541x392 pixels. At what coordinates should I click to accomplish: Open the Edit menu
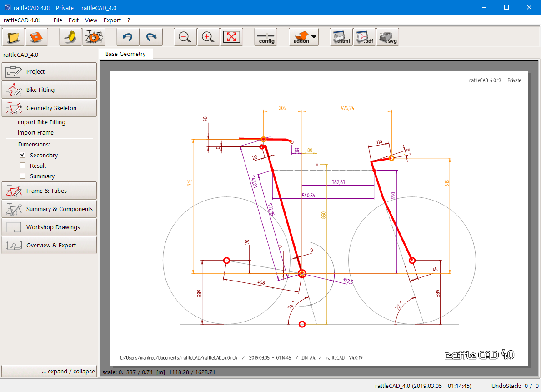tap(74, 20)
